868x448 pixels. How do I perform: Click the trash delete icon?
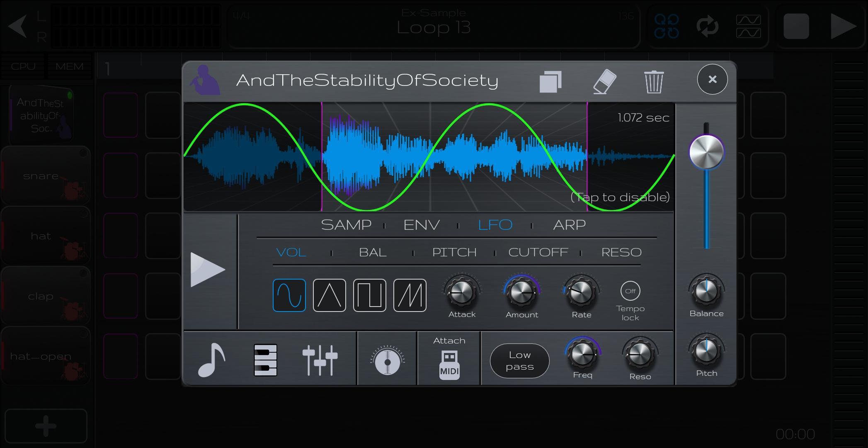coord(654,82)
